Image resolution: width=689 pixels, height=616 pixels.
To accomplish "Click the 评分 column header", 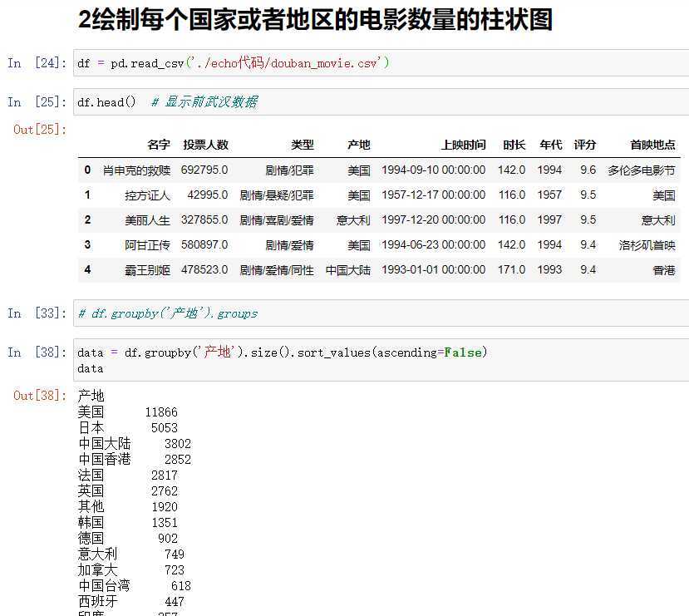I will pyautogui.click(x=584, y=145).
